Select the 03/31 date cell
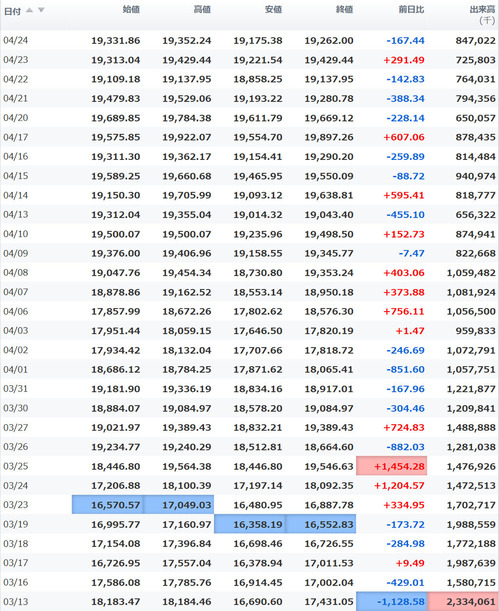Screen dimensions: 499x611 coord(16,389)
